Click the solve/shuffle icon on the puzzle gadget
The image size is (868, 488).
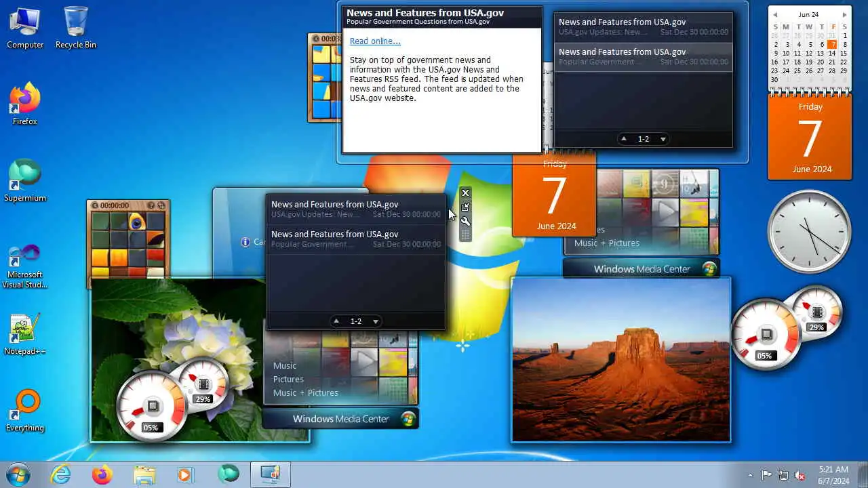[x=161, y=205]
